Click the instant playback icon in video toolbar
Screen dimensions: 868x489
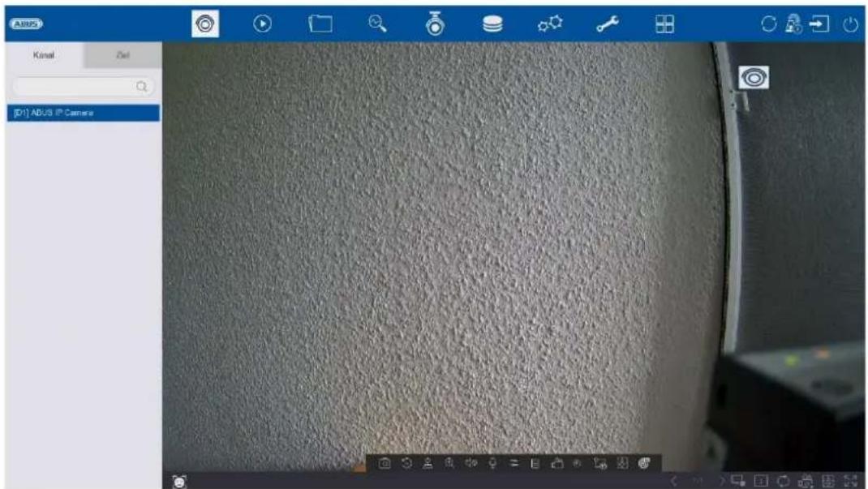406,464
